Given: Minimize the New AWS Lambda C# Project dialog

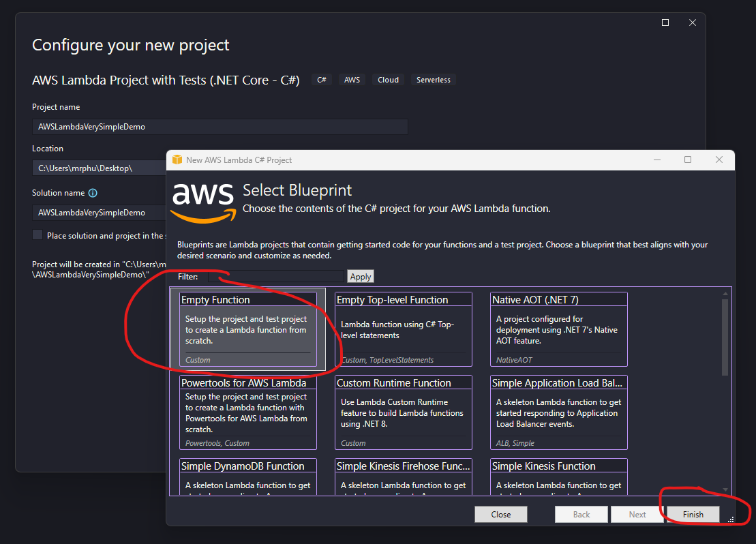Looking at the screenshot, I should [x=656, y=160].
